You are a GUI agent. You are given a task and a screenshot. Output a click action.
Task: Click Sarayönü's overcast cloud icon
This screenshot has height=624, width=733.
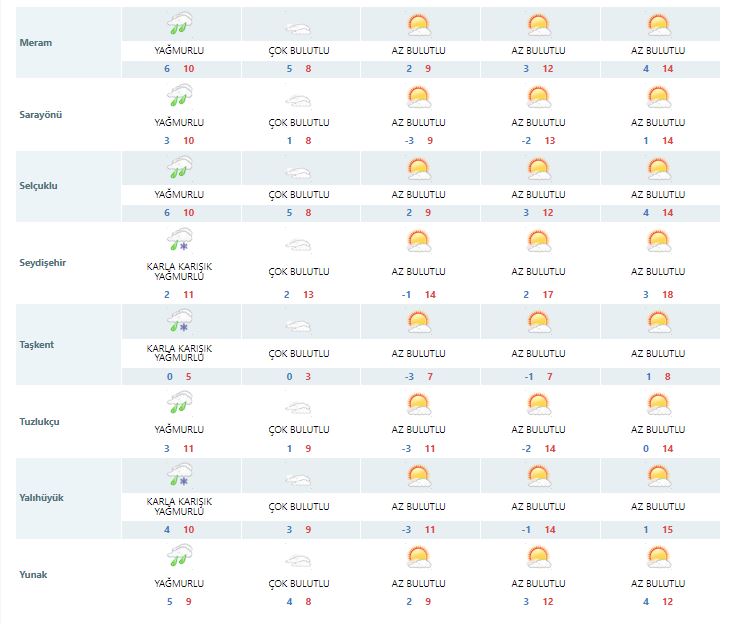coord(299,100)
